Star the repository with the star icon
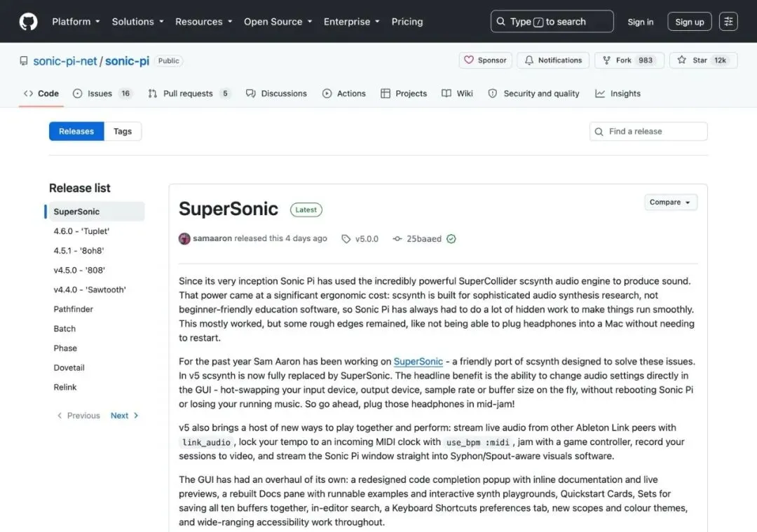The height and width of the screenshot is (532, 757). point(681,60)
